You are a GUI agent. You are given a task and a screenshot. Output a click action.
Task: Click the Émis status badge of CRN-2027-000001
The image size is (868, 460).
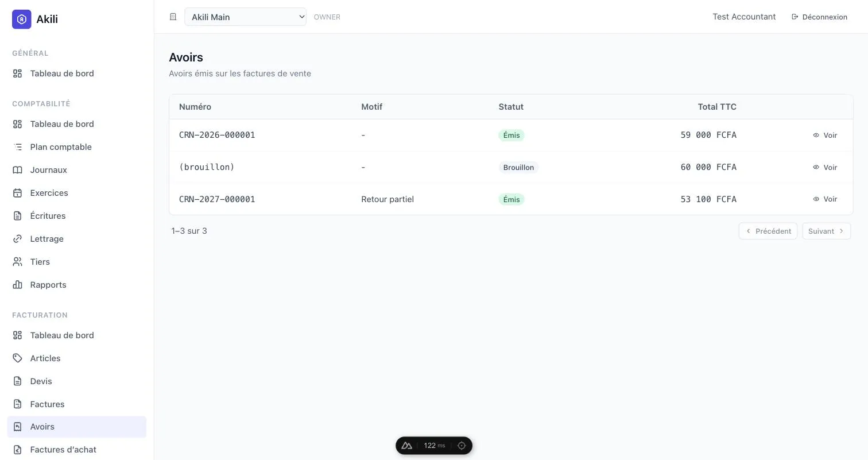[x=511, y=199]
